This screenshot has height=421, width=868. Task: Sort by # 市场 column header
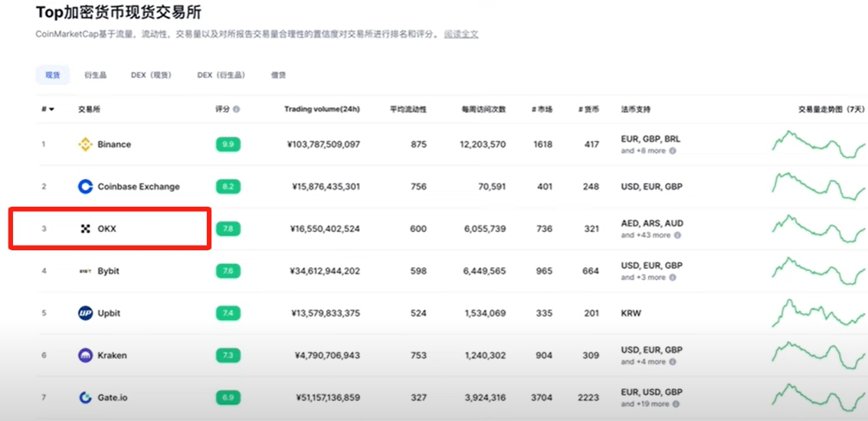click(x=542, y=109)
